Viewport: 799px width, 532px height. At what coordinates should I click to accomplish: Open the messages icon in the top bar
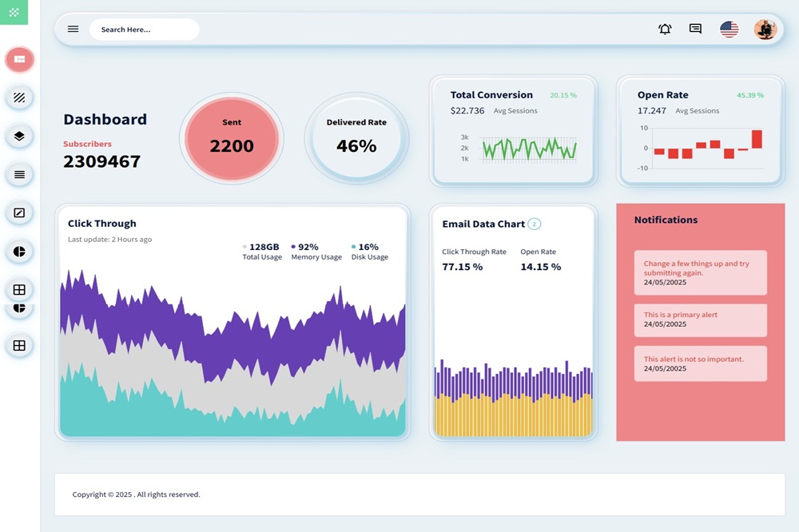695,29
